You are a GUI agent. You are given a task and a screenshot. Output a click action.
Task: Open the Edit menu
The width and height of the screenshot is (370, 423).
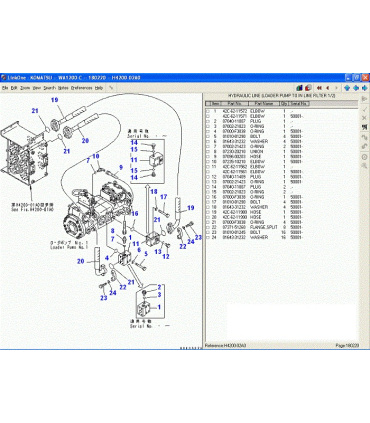click(14, 88)
